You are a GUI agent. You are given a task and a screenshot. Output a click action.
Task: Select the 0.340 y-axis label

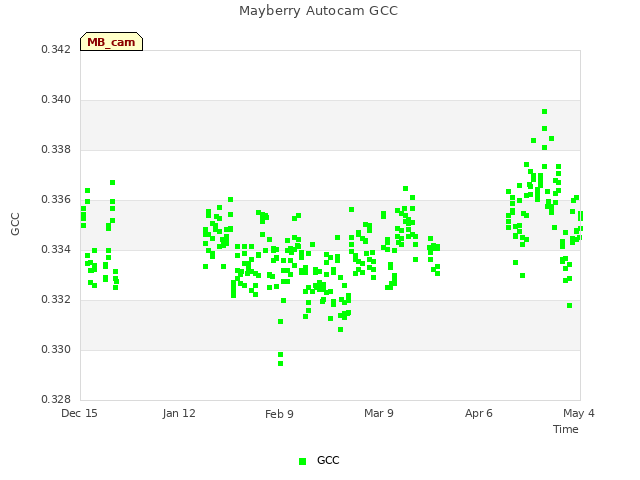(56, 100)
